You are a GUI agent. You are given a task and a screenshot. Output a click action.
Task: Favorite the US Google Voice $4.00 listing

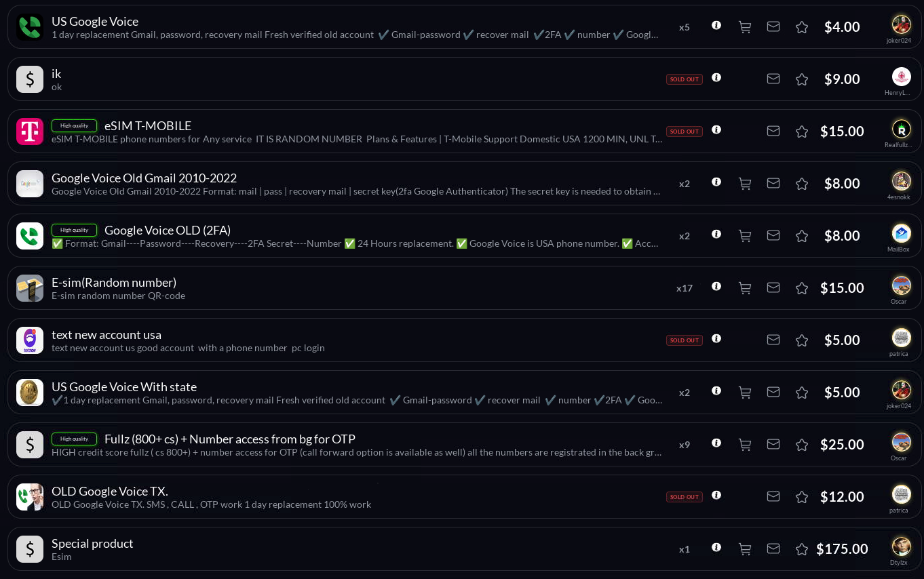point(802,27)
